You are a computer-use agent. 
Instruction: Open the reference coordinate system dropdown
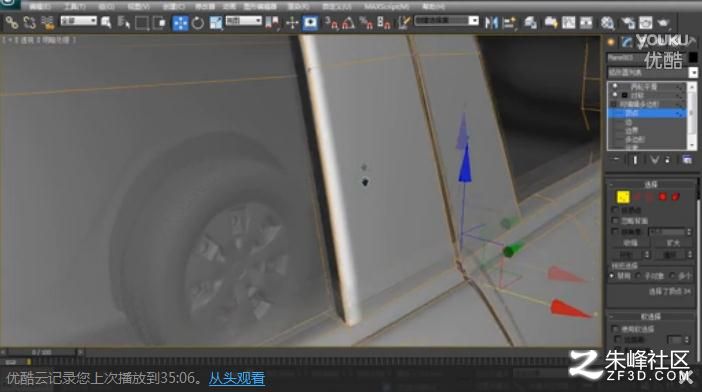point(244,21)
